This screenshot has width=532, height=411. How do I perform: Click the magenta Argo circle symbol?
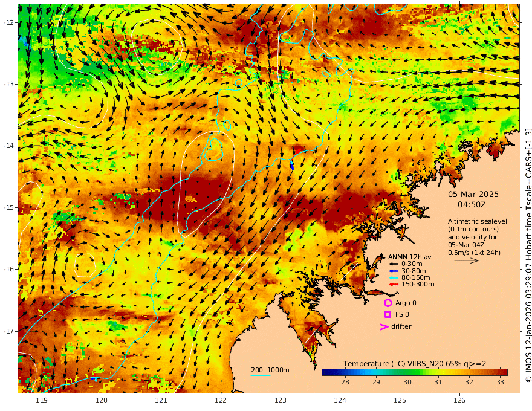coord(388,303)
